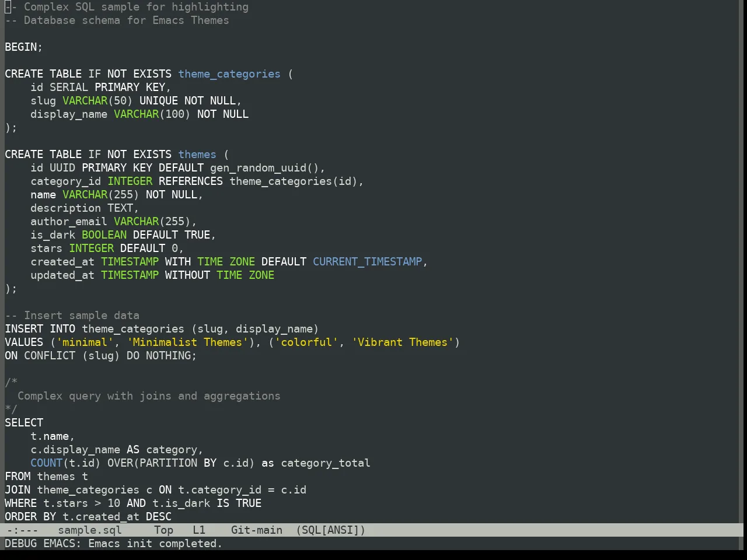Click 'author_email' column name
The height and width of the screenshot is (560, 747).
(x=69, y=222)
